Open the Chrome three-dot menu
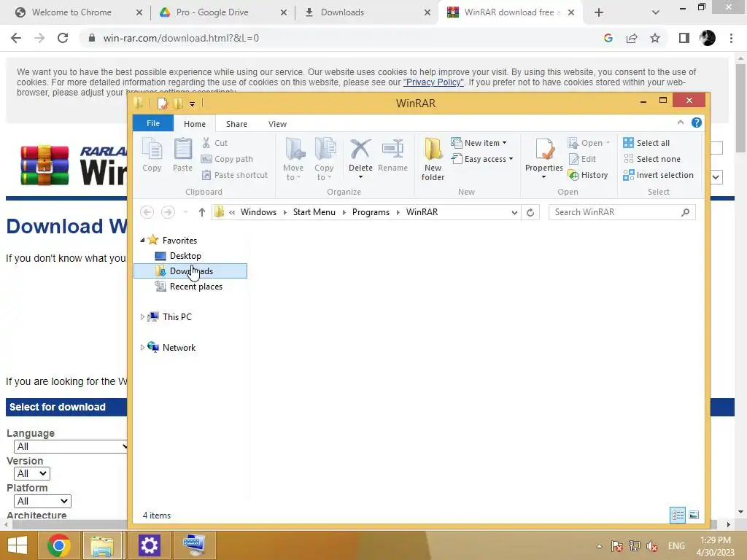Viewport: 747px width, 560px height. (731, 38)
